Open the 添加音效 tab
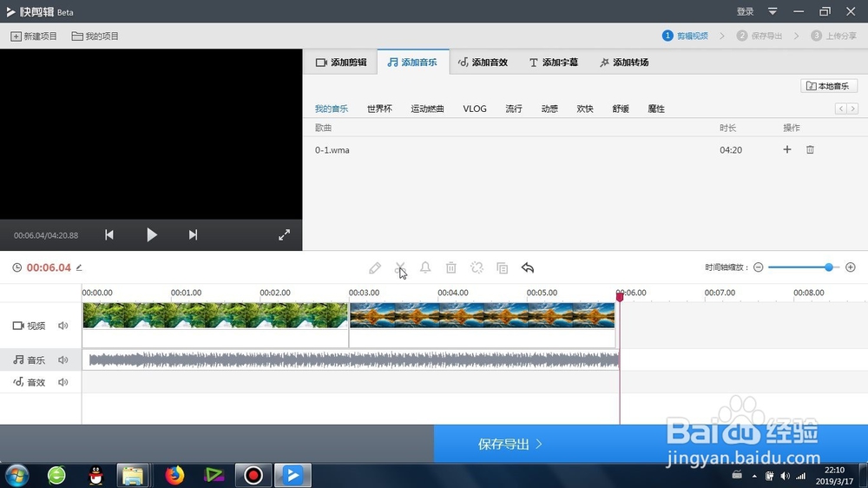This screenshot has height=488, width=868. (483, 62)
